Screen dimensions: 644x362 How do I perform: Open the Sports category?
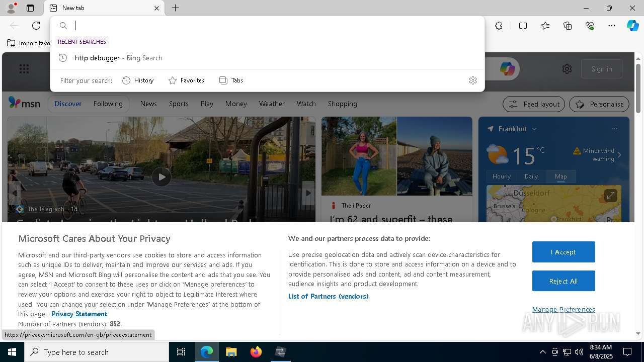coord(179,104)
